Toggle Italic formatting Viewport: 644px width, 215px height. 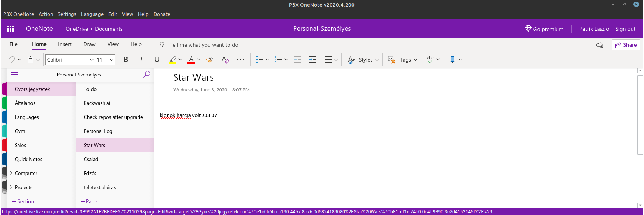tap(141, 59)
